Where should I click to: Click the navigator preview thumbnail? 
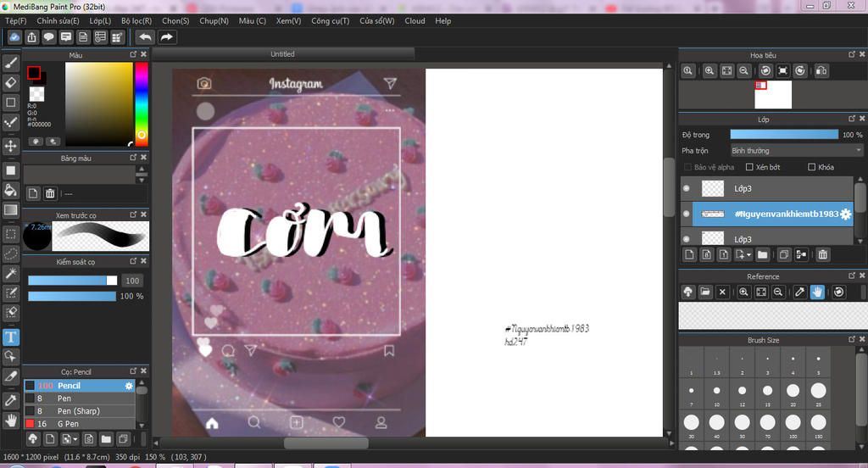pos(773,95)
